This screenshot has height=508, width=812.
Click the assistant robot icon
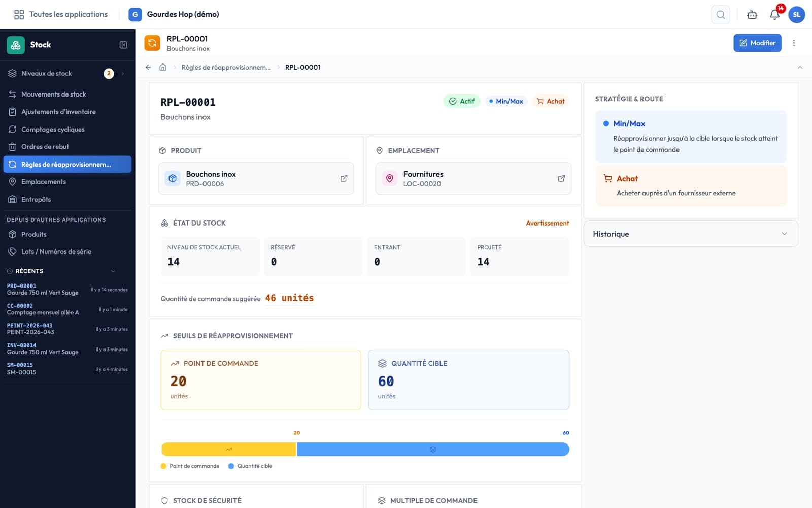[x=752, y=15]
